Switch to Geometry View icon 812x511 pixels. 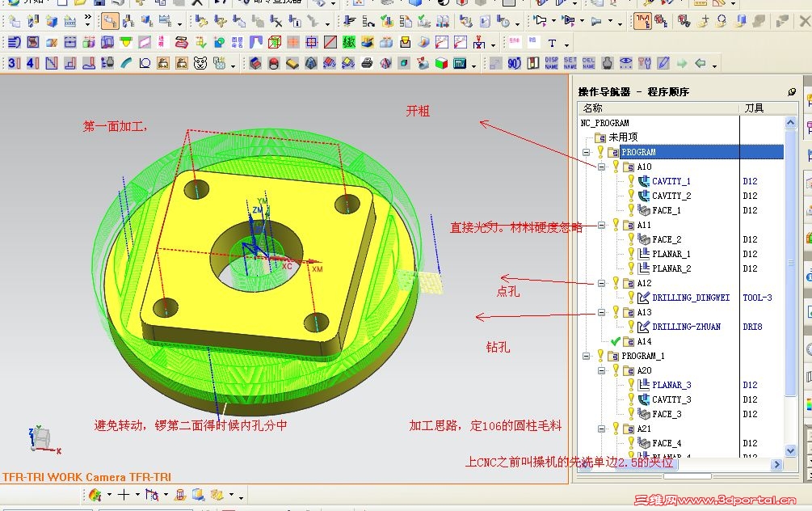147,21
